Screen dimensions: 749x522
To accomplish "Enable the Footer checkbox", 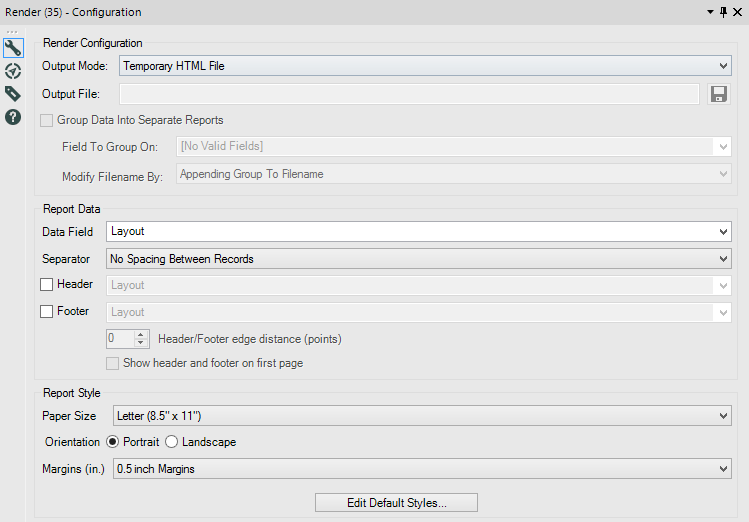I will [x=46, y=312].
